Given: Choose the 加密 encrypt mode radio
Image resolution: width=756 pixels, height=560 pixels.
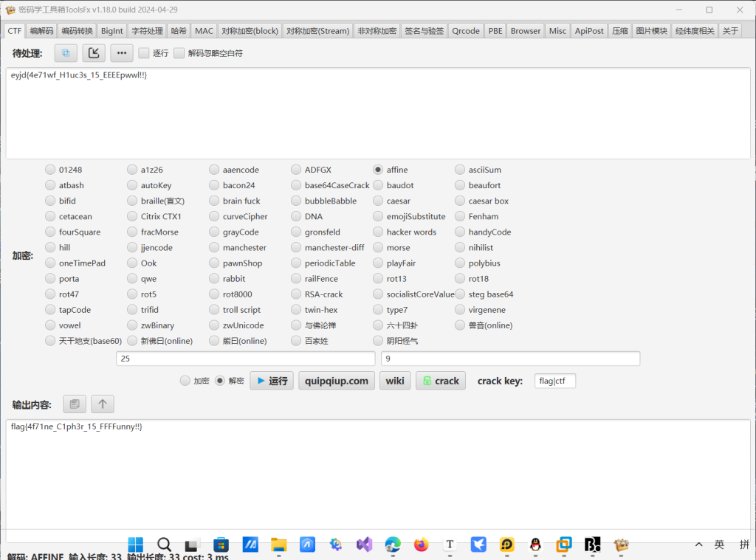Looking at the screenshot, I should pyautogui.click(x=185, y=381).
